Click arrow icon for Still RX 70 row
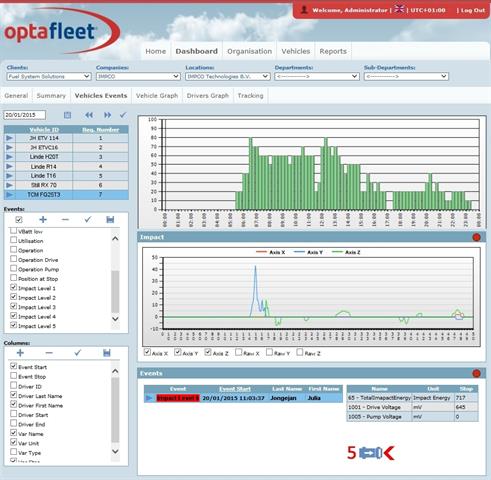 pyautogui.click(x=9, y=185)
